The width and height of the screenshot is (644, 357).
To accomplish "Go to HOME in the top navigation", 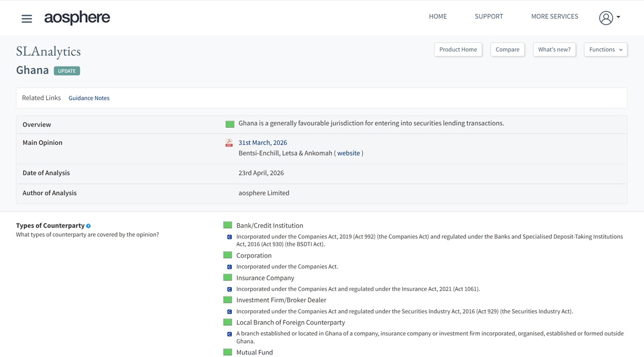I will (x=438, y=17).
